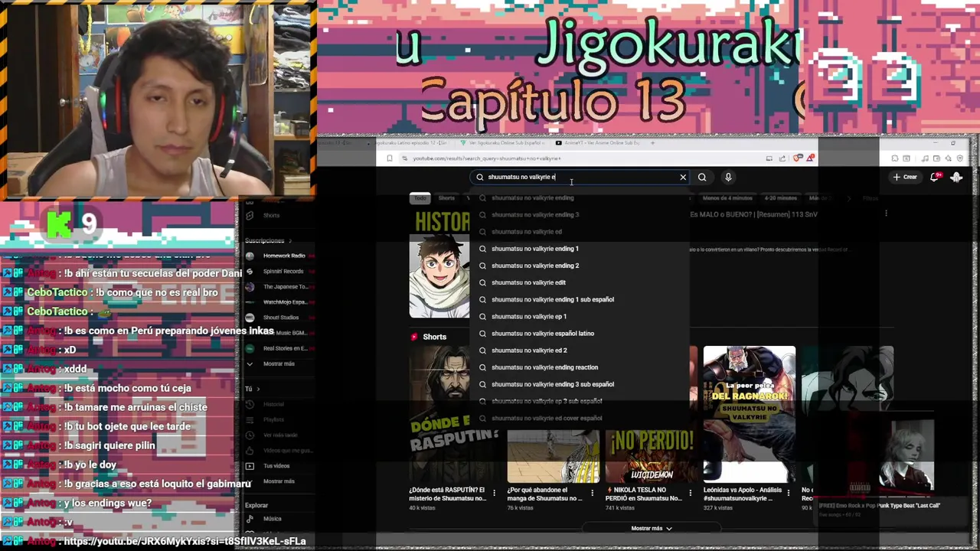Expand the 'Tú' section chevron
980x551 pixels.
(x=258, y=389)
